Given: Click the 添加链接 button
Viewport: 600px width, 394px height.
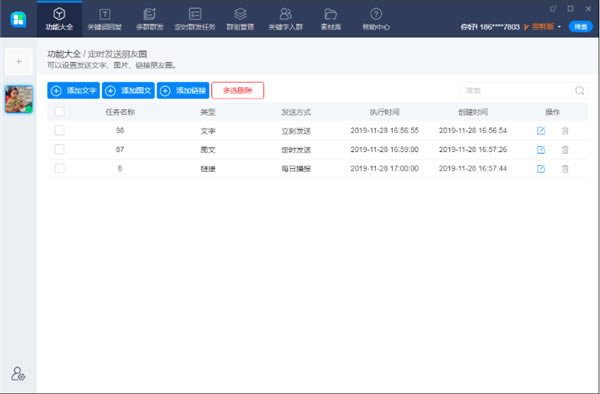Looking at the screenshot, I should click(183, 90).
